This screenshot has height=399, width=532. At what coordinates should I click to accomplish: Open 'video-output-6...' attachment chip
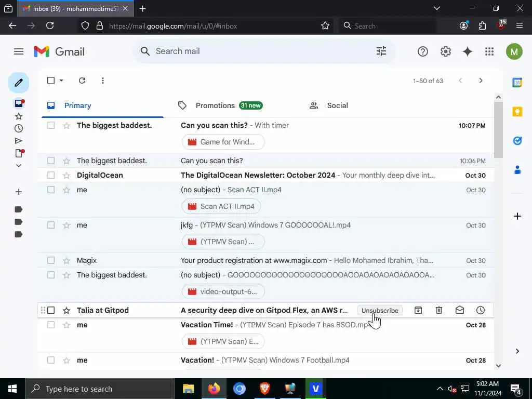223,291
